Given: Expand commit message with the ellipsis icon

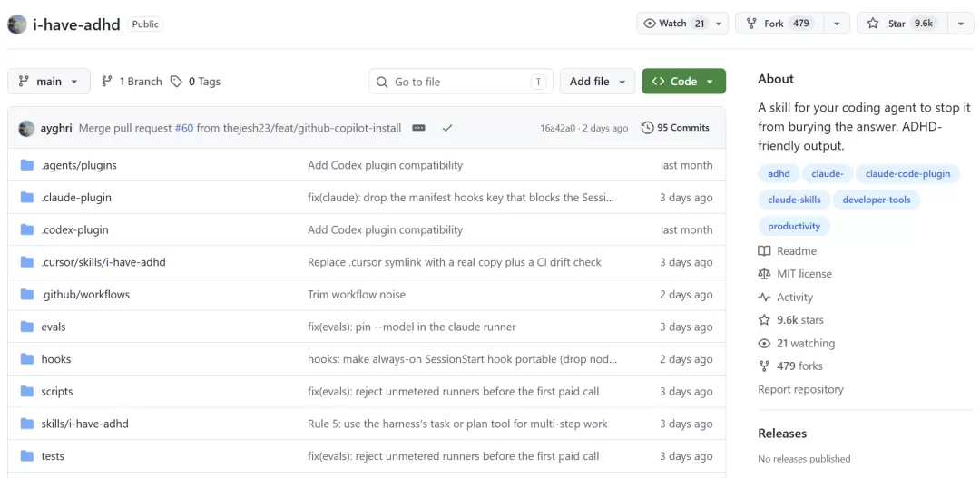Looking at the screenshot, I should (418, 128).
